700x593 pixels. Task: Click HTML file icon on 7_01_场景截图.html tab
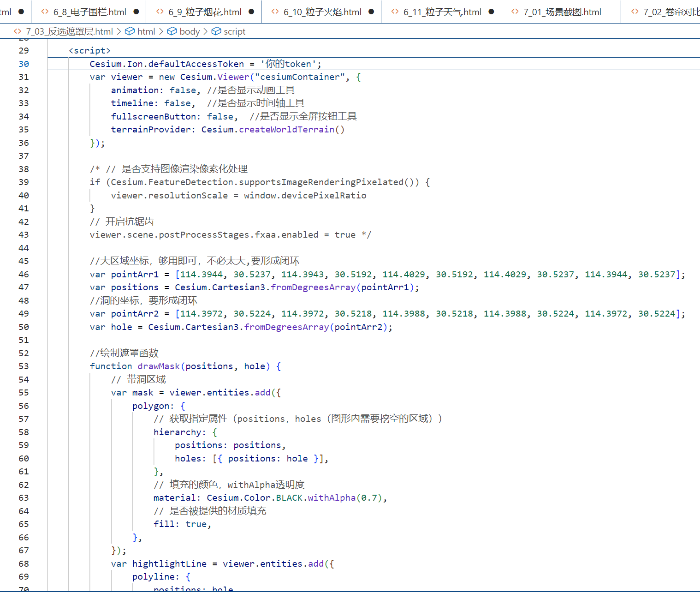click(x=515, y=12)
